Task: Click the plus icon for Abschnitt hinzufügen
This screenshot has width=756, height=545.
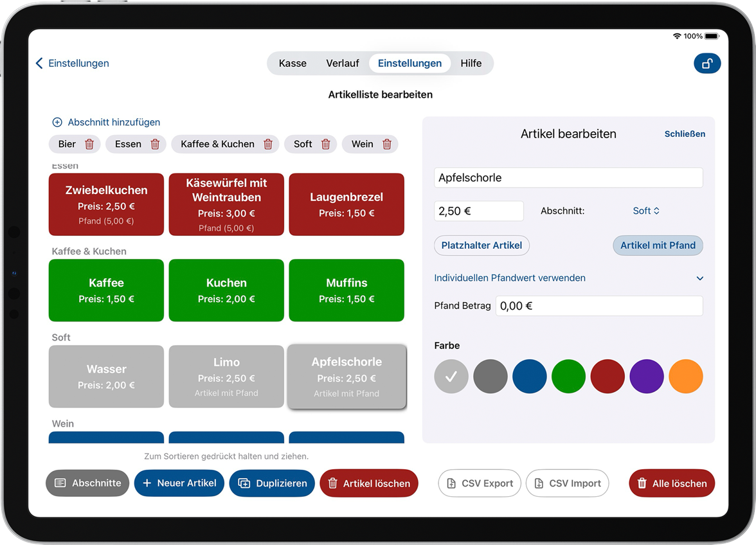Action: click(57, 122)
